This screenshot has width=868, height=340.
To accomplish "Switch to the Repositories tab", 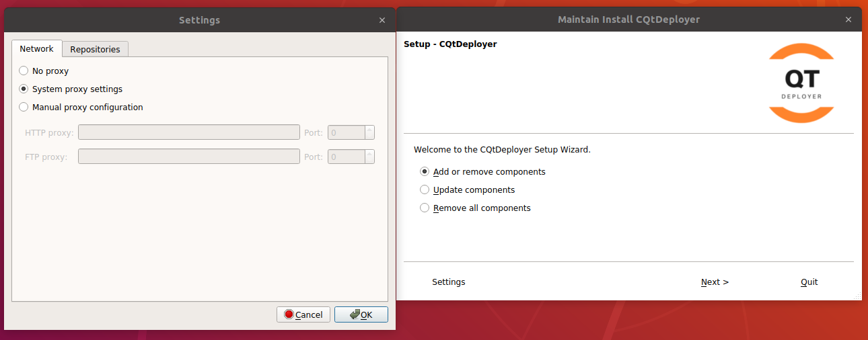I will click(95, 49).
